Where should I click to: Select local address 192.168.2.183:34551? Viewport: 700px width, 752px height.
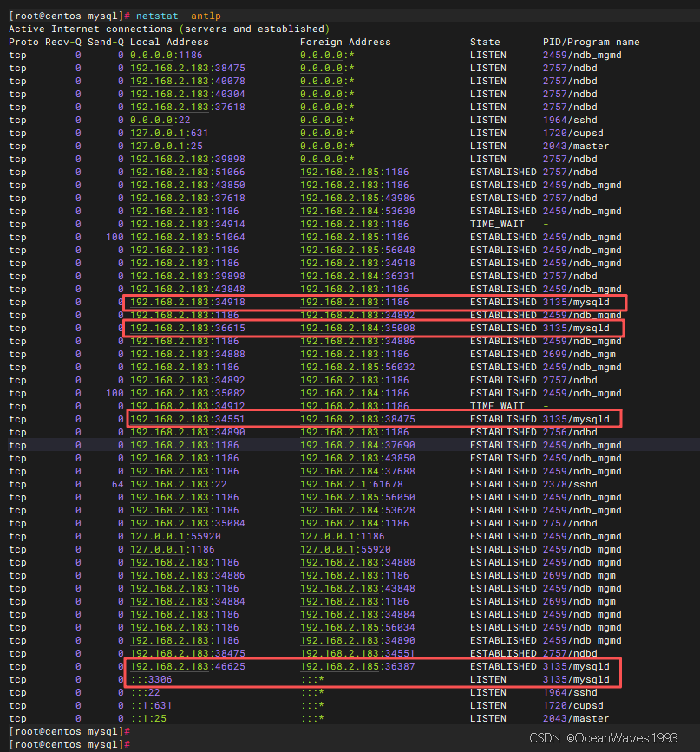click(187, 419)
